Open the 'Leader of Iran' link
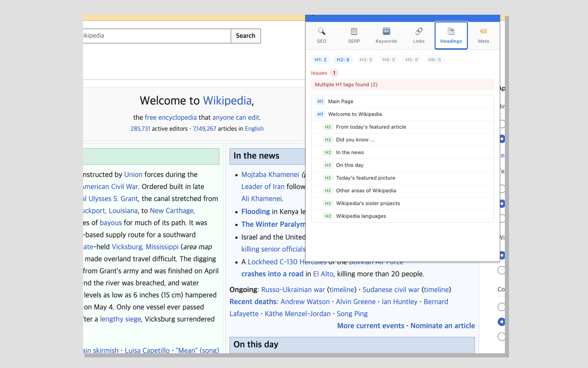The image size is (588, 368). (x=263, y=187)
